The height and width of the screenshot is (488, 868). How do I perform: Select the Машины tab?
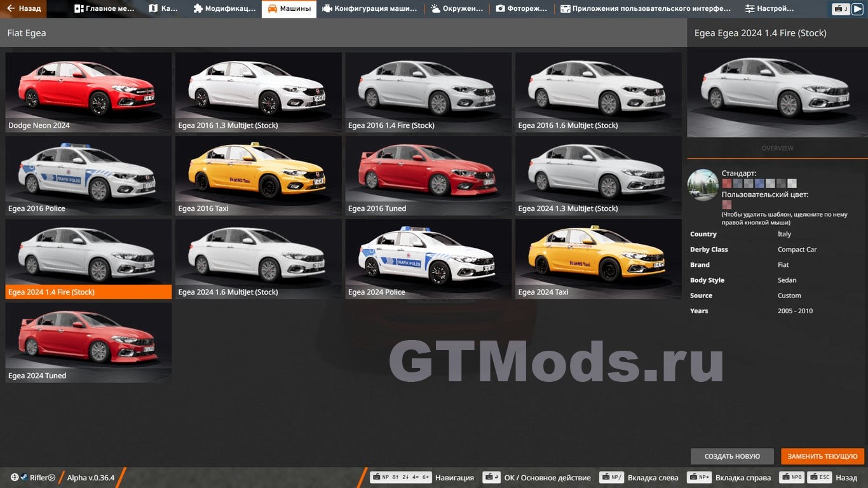(x=289, y=9)
